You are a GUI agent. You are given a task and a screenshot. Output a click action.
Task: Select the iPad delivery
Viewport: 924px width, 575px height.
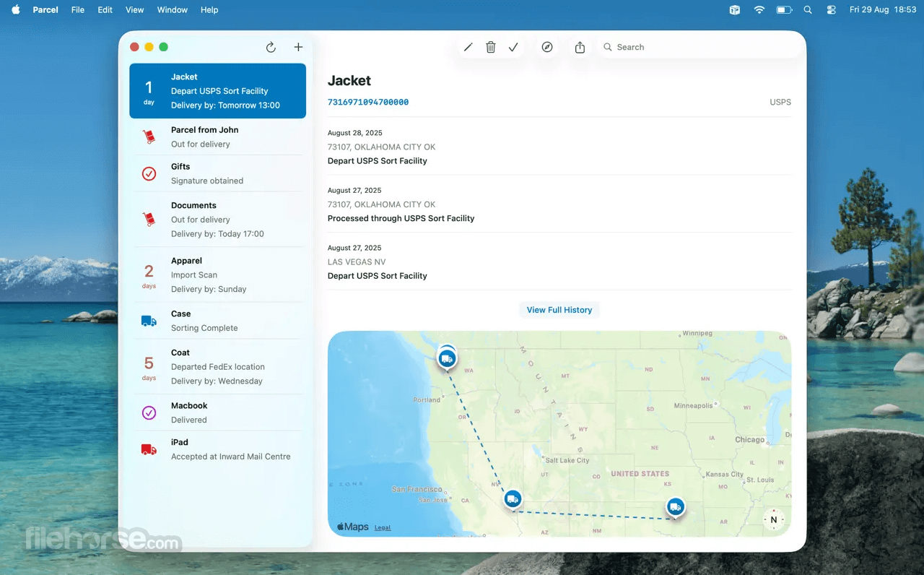tap(217, 449)
